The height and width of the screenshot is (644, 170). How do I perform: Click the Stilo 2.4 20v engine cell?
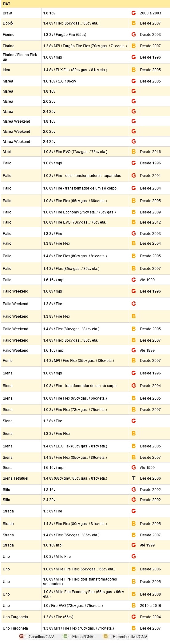85,500
